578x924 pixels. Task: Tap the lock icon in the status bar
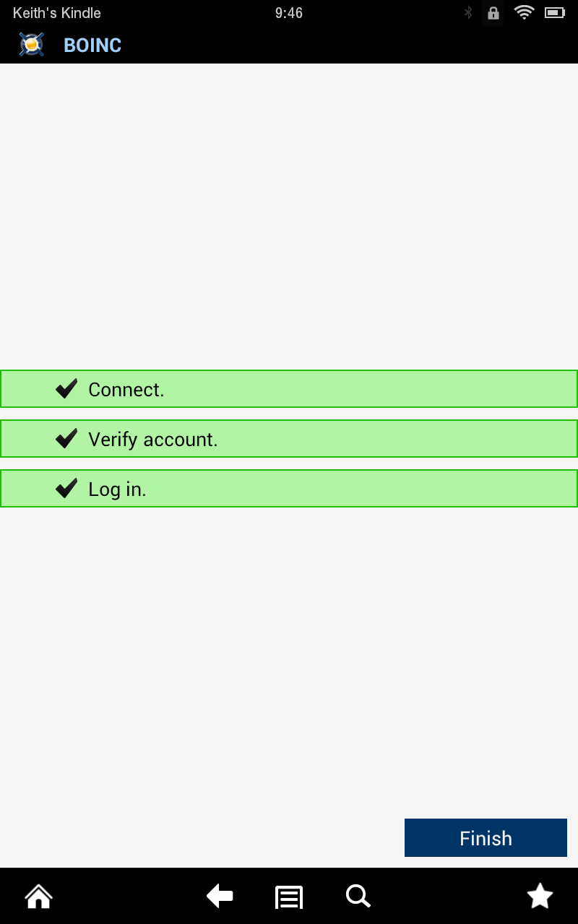[493, 12]
